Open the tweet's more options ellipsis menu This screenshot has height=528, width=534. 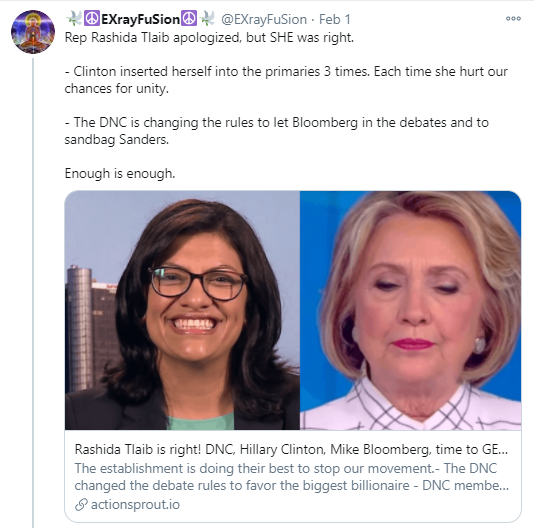[513, 19]
